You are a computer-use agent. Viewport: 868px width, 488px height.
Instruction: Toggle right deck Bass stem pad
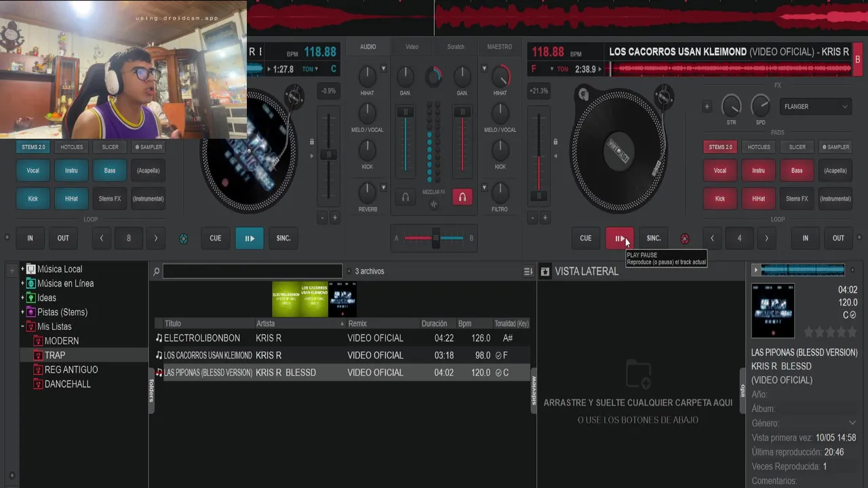pyautogui.click(x=797, y=171)
